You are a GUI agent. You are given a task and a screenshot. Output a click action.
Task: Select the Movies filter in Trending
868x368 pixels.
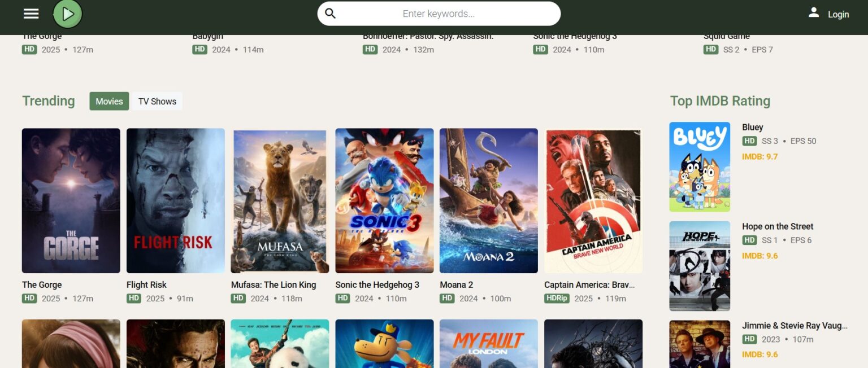(x=108, y=101)
